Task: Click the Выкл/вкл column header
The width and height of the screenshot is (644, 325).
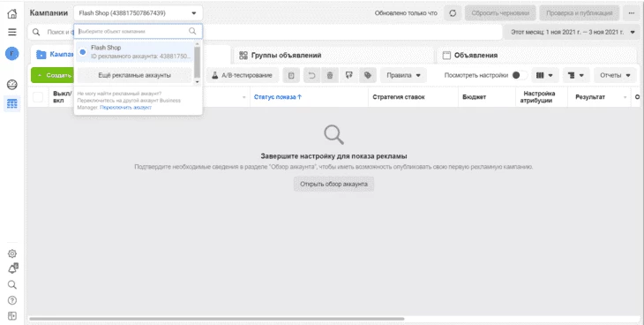Action: tap(62, 97)
